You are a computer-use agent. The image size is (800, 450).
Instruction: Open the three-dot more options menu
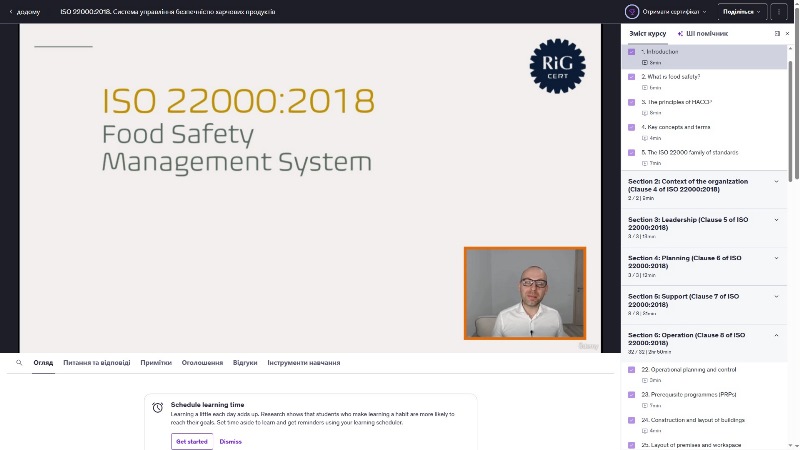pos(780,11)
